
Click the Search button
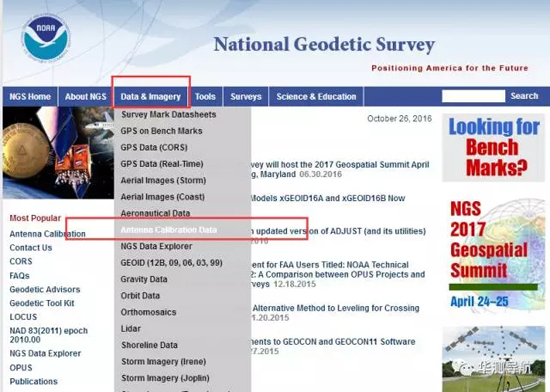(524, 96)
